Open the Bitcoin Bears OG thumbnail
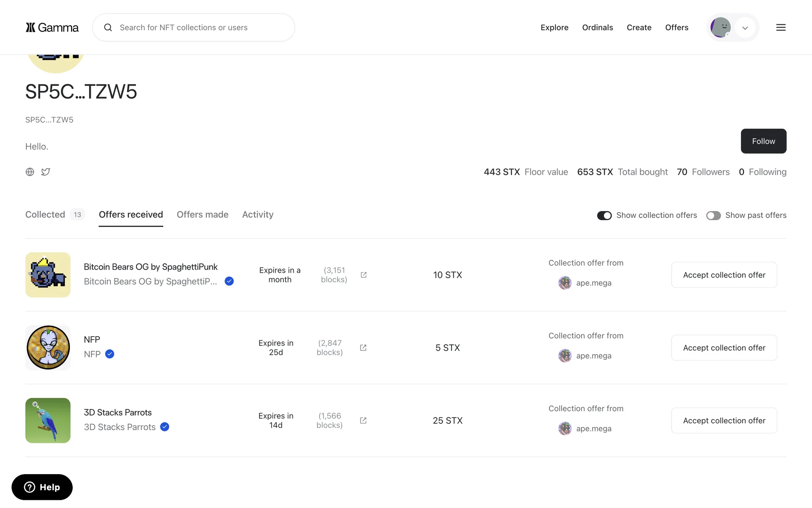This screenshot has height=508, width=812. tap(48, 275)
